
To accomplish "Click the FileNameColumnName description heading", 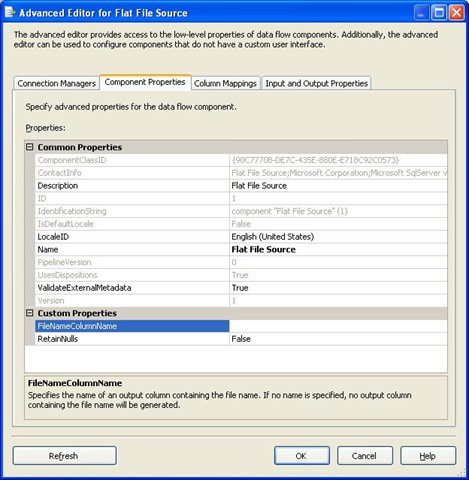I will coord(75,383).
